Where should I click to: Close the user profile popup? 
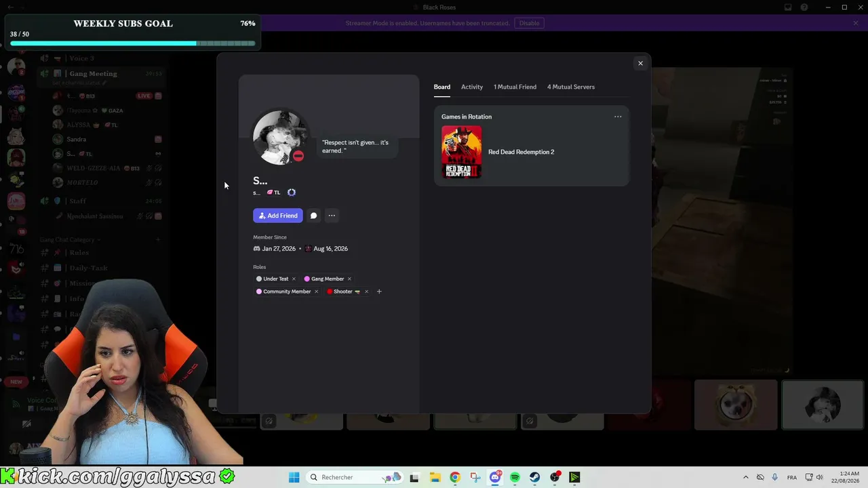(x=640, y=63)
